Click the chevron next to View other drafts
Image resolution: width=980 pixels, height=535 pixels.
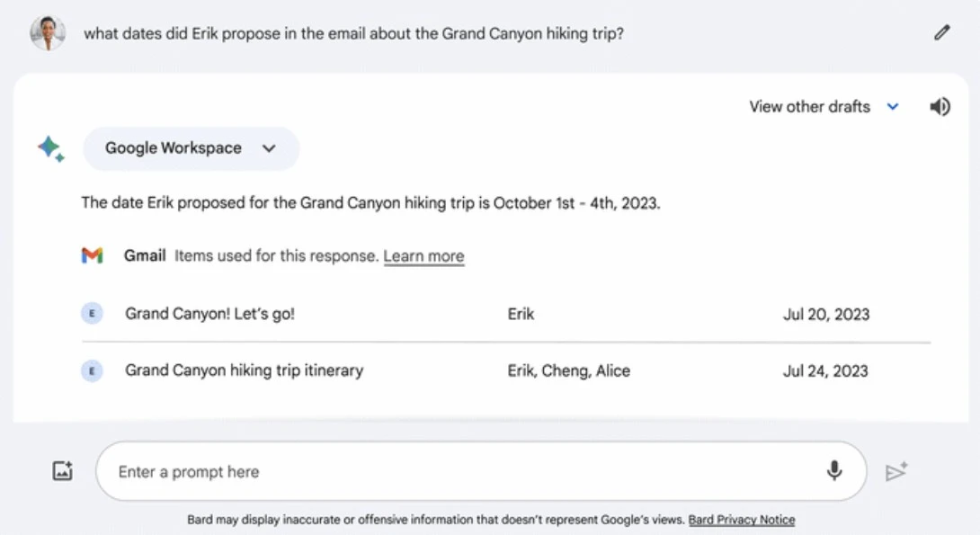click(893, 107)
